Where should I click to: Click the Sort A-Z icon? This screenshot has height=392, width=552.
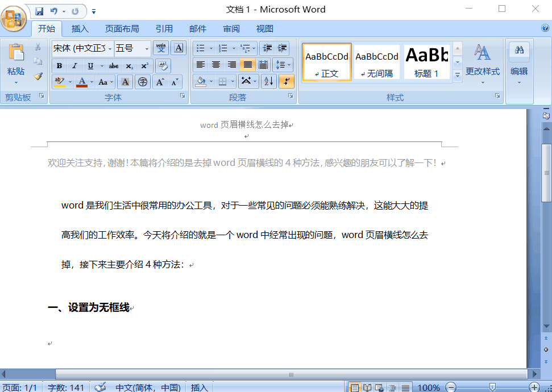tap(269, 82)
